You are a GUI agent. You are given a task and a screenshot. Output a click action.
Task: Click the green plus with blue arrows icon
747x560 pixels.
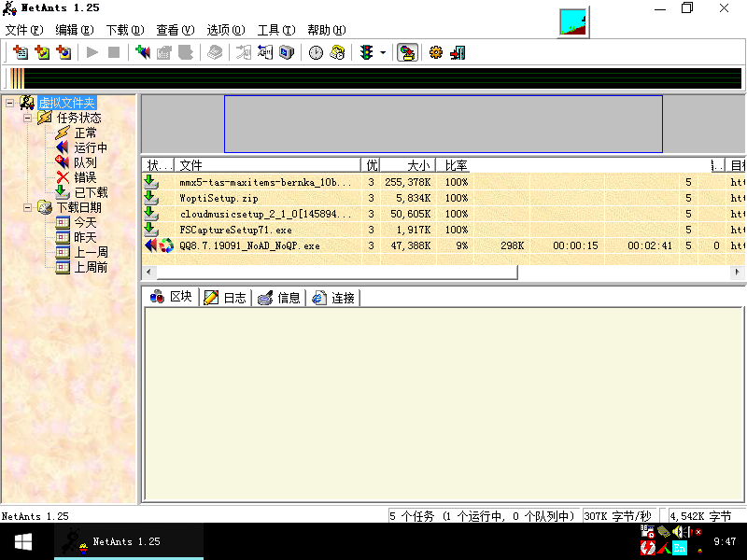point(143,52)
